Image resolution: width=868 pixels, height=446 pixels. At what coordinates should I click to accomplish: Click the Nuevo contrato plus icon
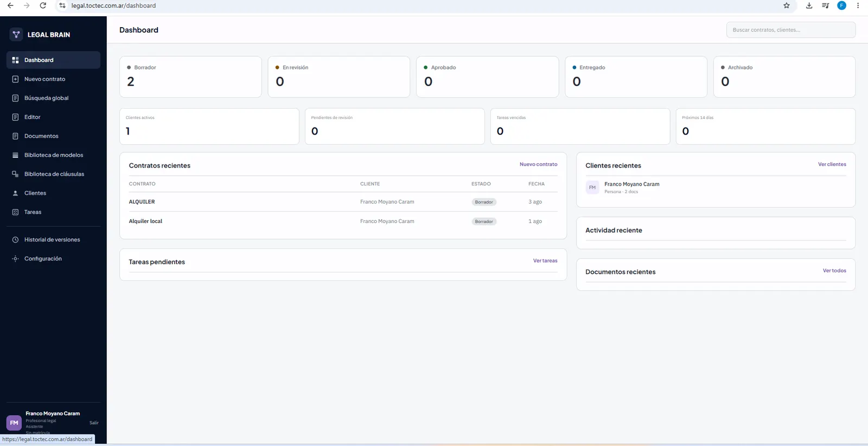(15, 79)
